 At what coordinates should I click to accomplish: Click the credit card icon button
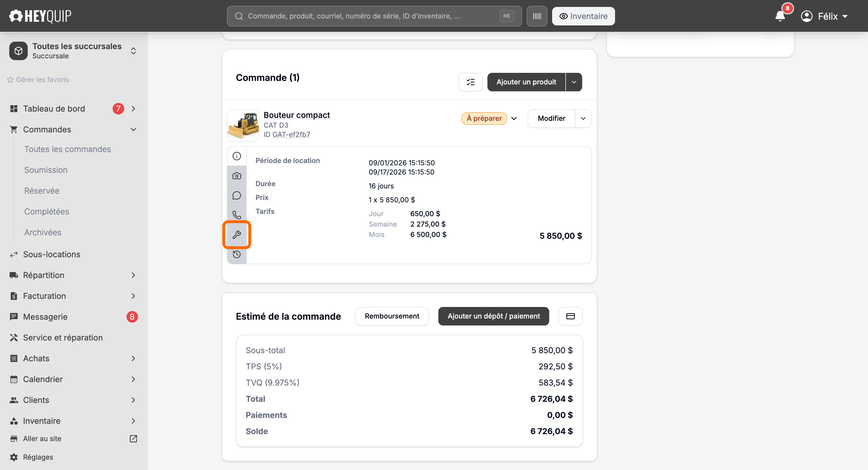[x=570, y=316]
